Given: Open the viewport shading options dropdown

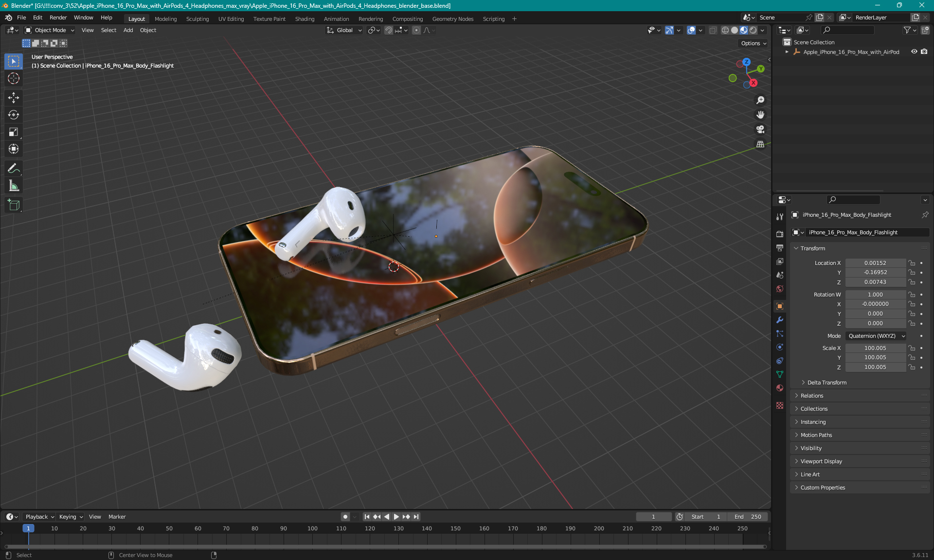Looking at the screenshot, I should click(x=763, y=30).
